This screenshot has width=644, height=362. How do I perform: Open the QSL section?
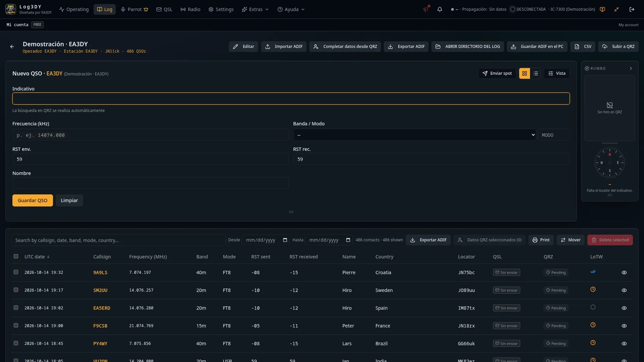pyautogui.click(x=164, y=9)
